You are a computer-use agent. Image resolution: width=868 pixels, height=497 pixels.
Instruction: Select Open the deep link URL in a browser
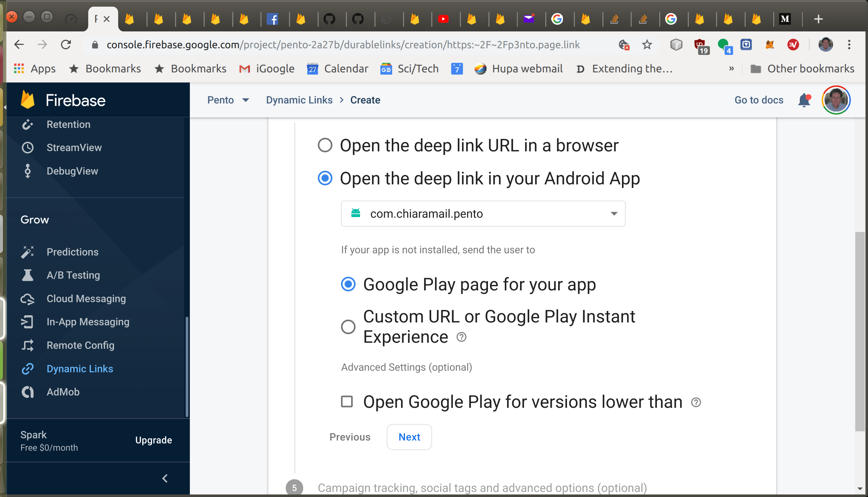(x=325, y=145)
